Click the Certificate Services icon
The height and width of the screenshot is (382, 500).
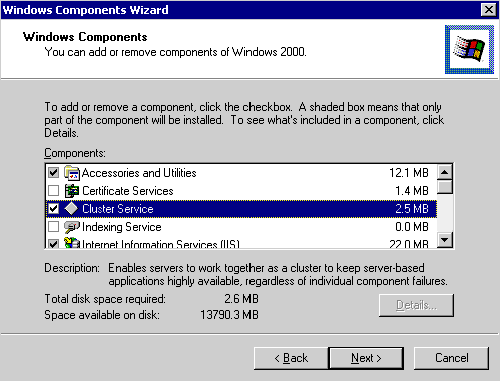pyautogui.click(x=72, y=191)
